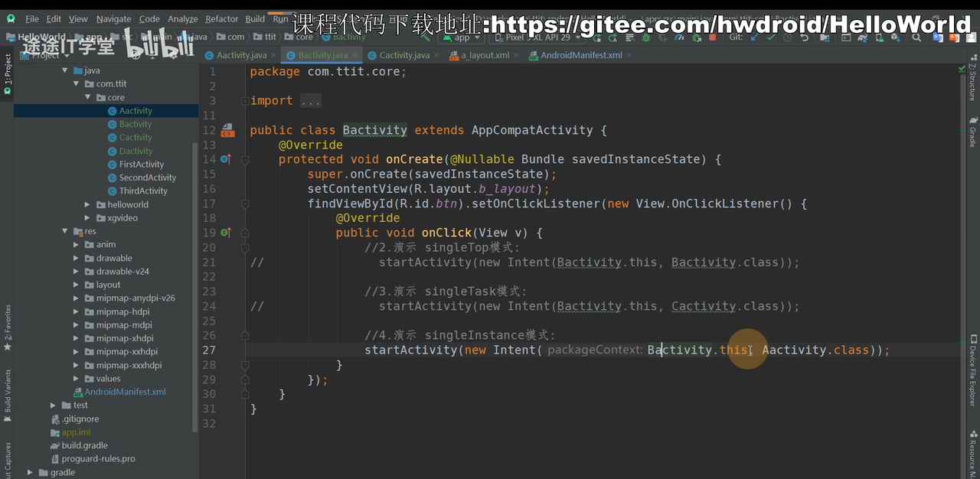Click the red Stop button in toolbar
Image resolution: width=980 pixels, height=479 pixels.
pyautogui.click(x=713, y=37)
